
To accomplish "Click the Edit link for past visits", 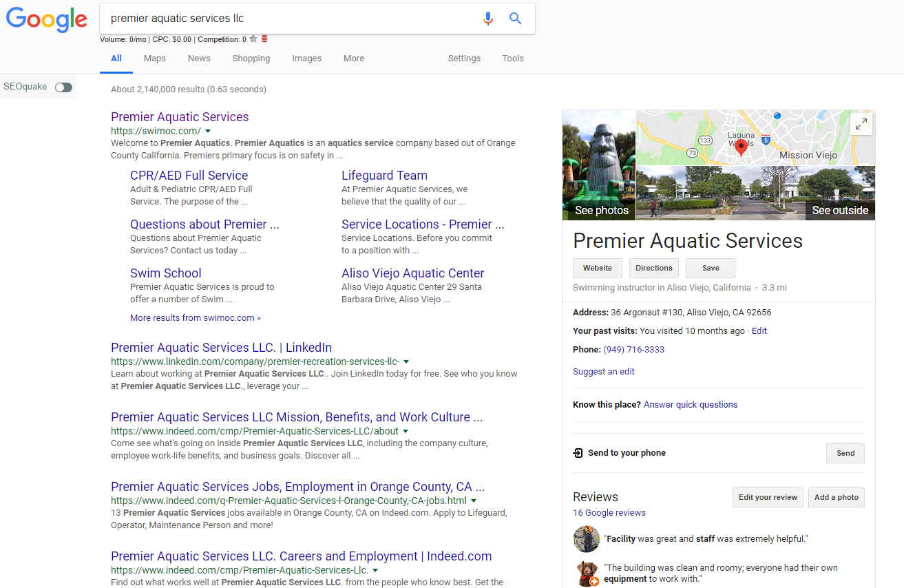I will tap(759, 331).
